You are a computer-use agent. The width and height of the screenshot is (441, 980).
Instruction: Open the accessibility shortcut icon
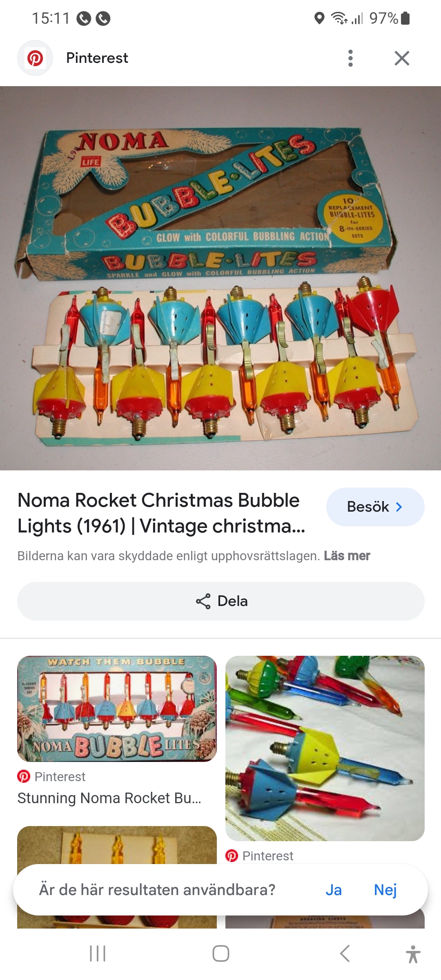(413, 954)
